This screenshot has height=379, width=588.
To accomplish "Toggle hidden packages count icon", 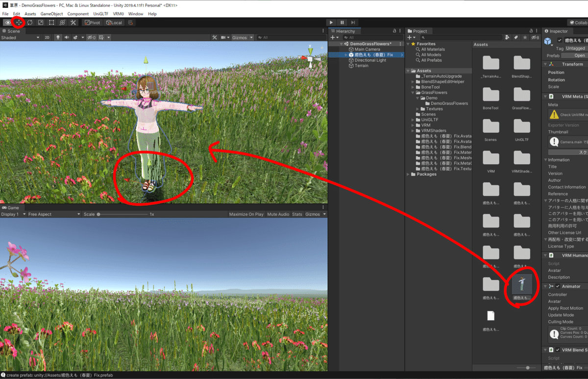I will [x=535, y=37].
